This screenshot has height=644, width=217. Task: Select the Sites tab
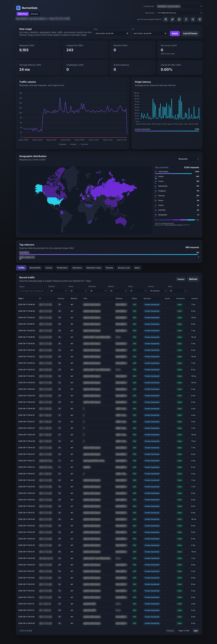pyautogui.click(x=137, y=268)
